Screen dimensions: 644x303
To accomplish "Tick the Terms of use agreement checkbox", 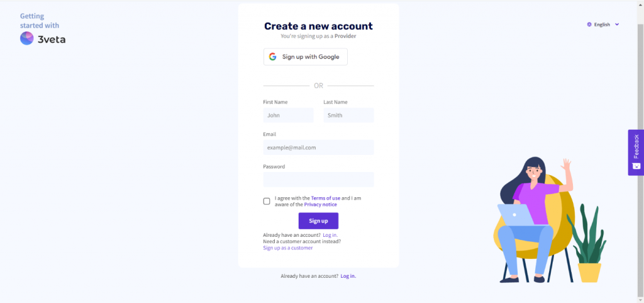I will pyautogui.click(x=267, y=201).
